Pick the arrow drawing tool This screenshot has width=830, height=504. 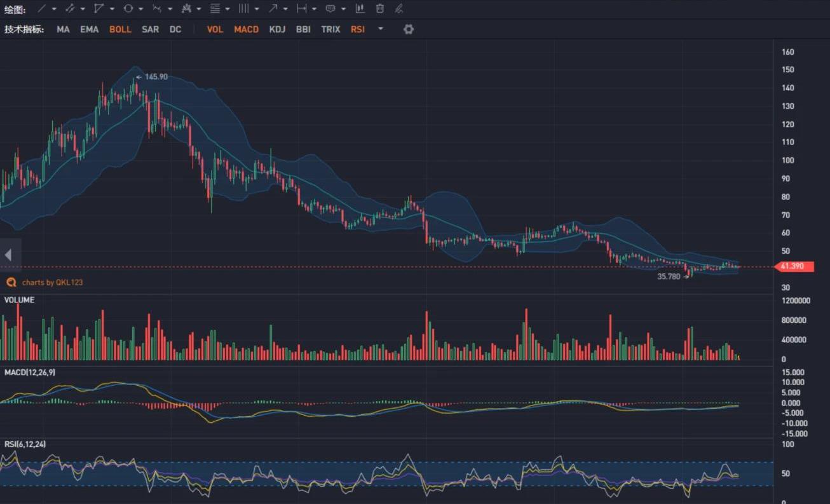coord(273,9)
